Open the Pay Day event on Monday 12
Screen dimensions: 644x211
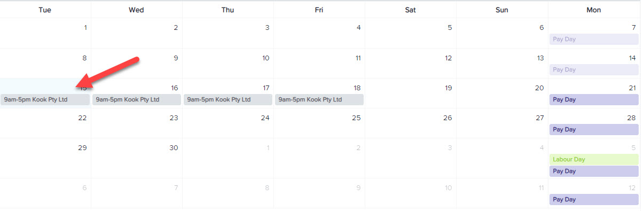tap(594, 199)
